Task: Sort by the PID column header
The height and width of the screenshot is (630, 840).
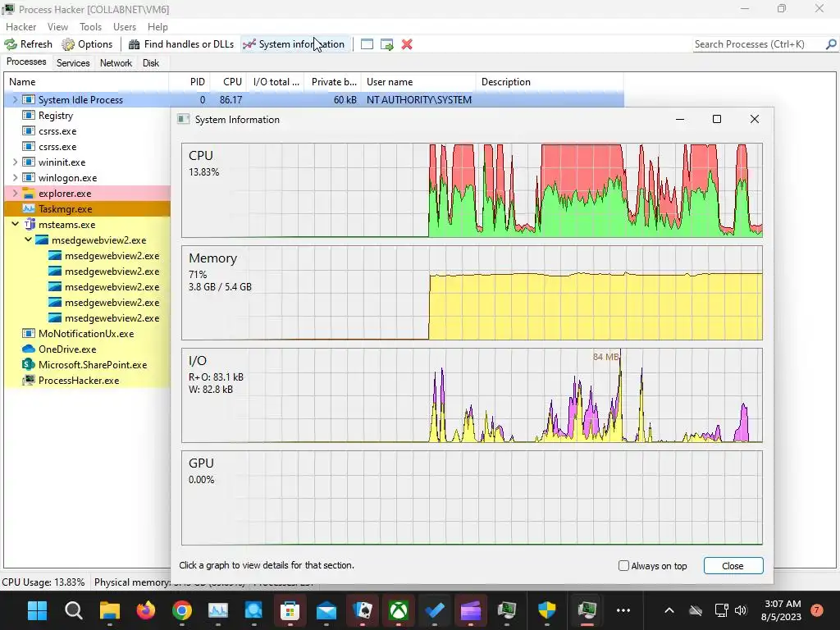Action: pyautogui.click(x=189, y=82)
